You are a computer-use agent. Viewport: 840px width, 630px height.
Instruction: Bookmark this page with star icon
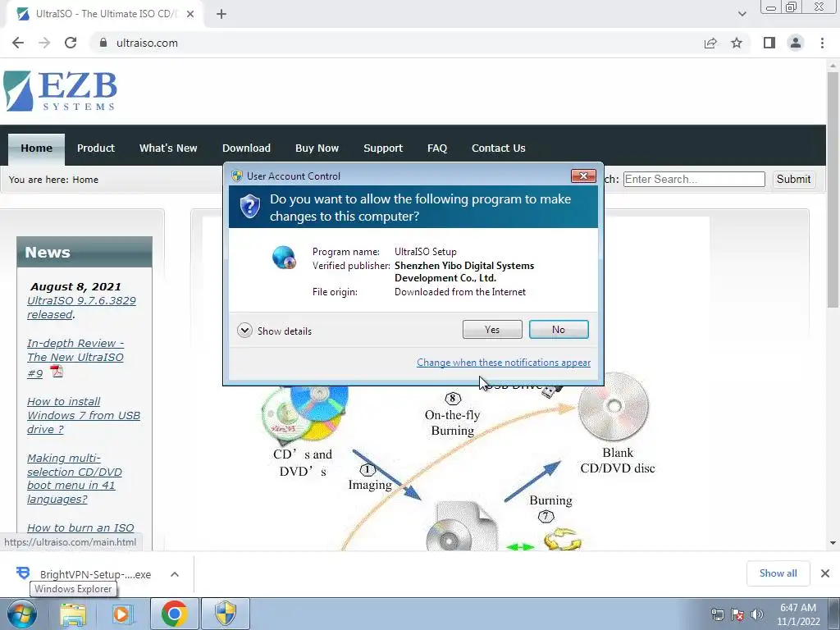(737, 43)
